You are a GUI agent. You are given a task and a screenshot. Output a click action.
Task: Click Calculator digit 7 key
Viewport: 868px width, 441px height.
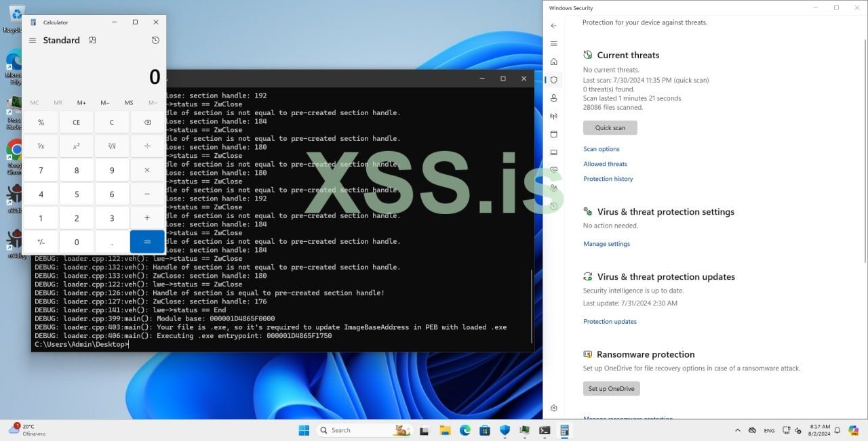tap(41, 170)
